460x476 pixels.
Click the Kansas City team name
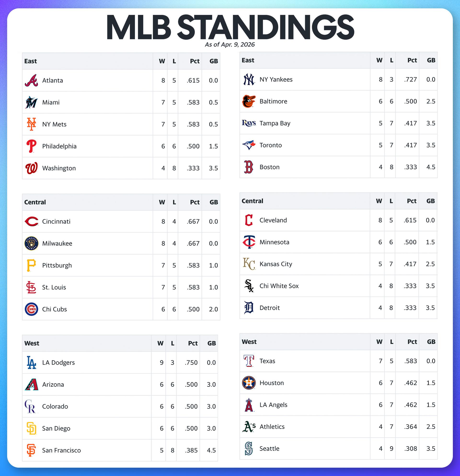[276, 264]
